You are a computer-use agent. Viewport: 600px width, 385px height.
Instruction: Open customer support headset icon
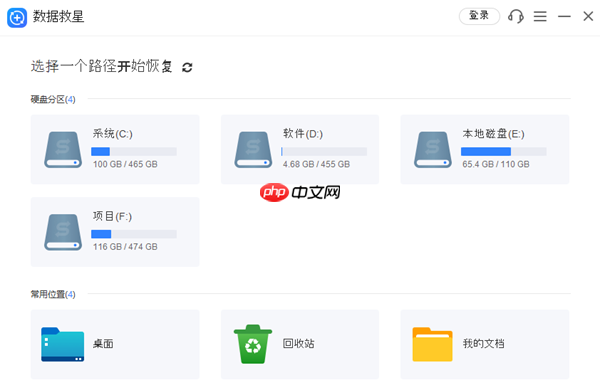(515, 16)
